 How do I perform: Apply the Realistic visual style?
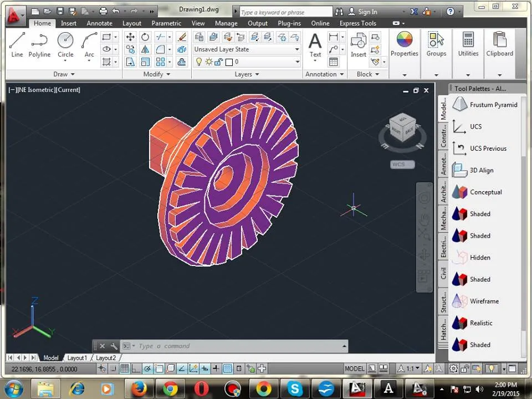tap(472, 323)
